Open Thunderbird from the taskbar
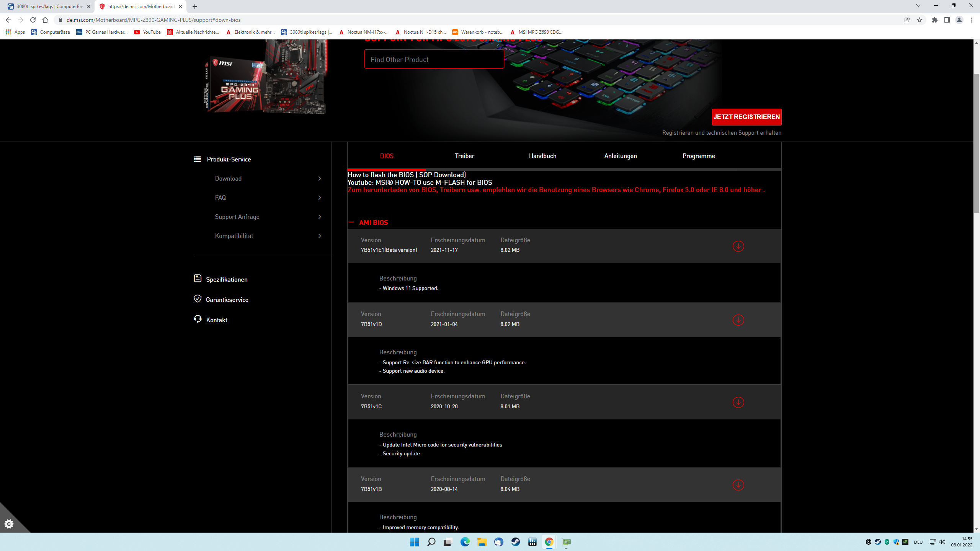This screenshot has width=980, height=551. 498,542
